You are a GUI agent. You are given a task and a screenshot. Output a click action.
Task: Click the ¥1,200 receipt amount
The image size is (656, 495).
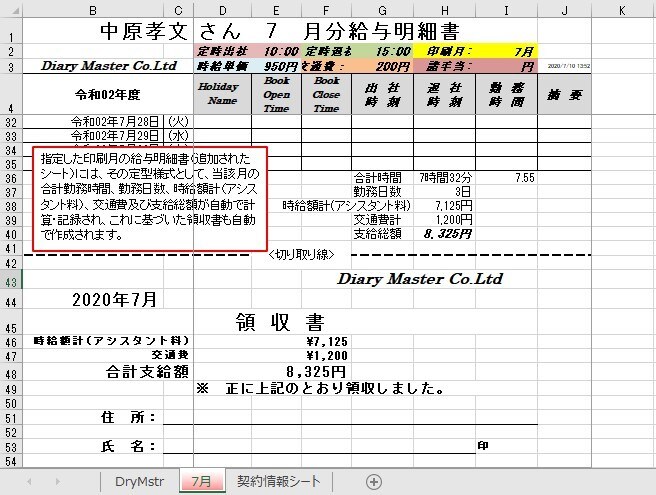click(327, 356)
